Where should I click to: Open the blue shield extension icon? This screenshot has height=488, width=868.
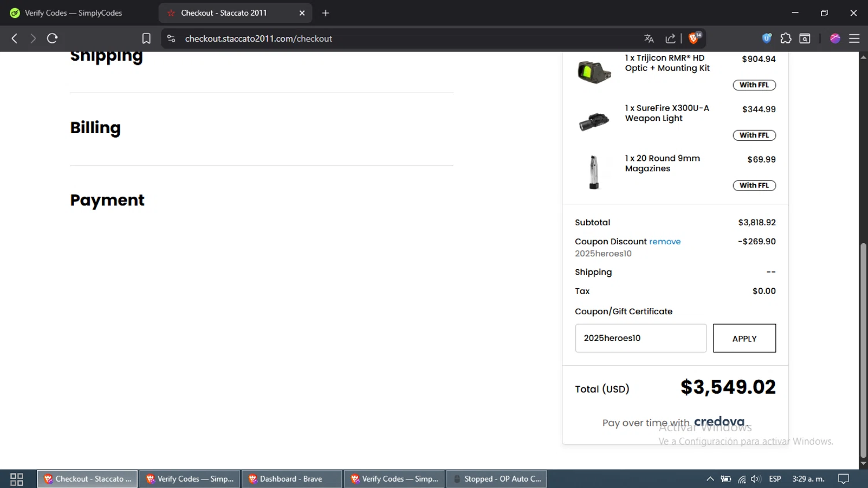click(x=767, y=38)
